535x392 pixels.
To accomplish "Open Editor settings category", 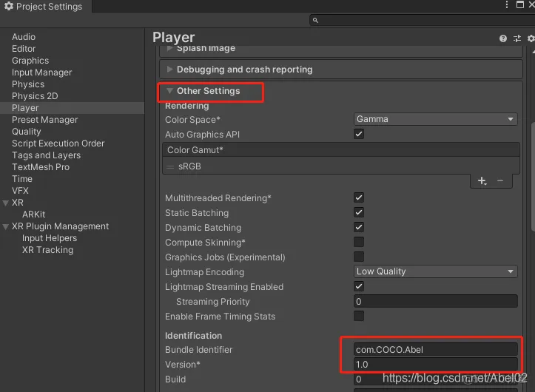I will [x=24, y=49].
